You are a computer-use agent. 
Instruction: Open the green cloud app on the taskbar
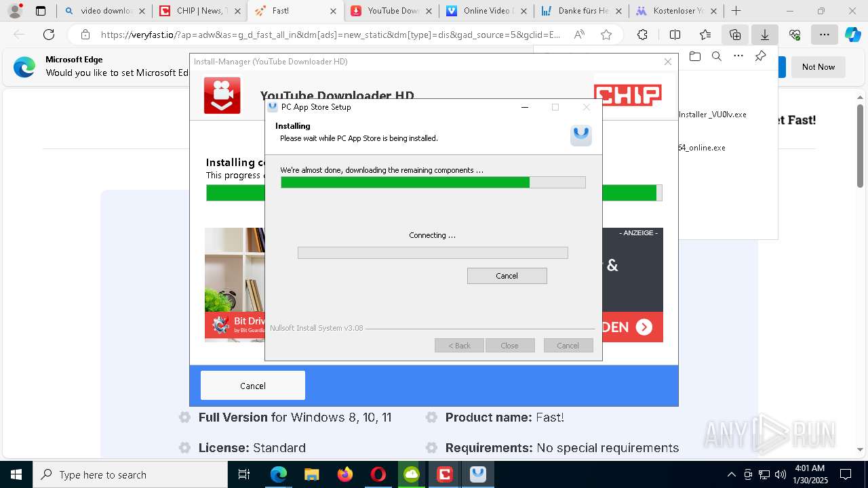click(x=412, y=474)
